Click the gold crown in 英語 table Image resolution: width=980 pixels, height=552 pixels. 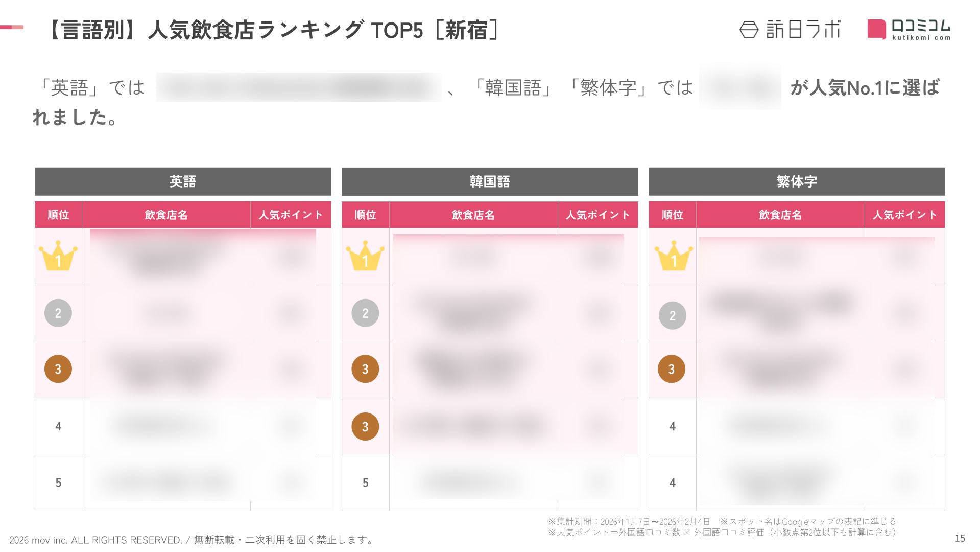(58, 257)
